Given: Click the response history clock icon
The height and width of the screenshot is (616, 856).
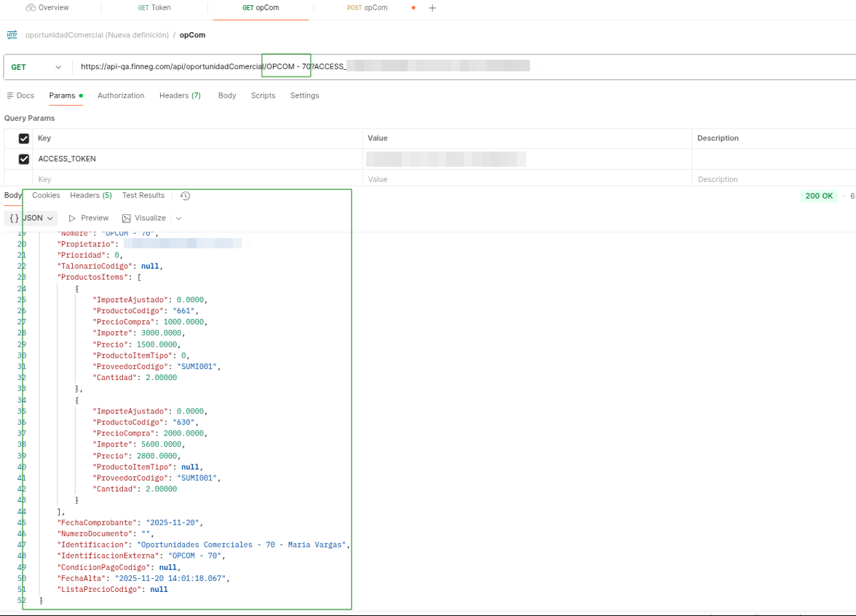Looking at the screenshot, I should click(x=186, y=196).
